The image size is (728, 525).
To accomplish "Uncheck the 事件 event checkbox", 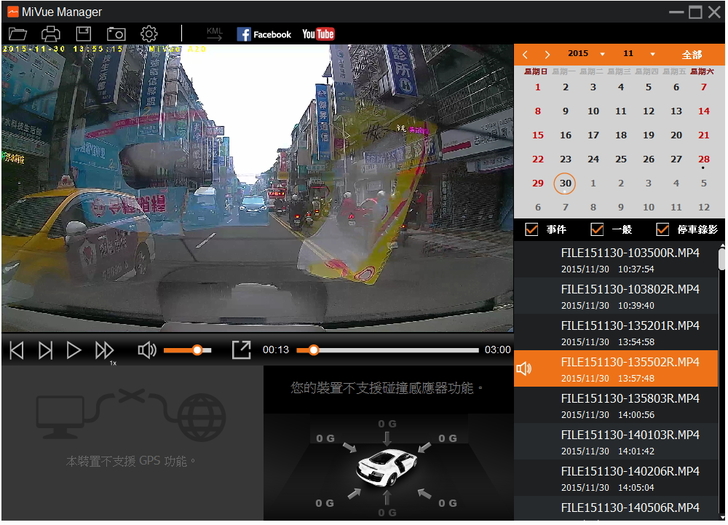I will 532,230.
